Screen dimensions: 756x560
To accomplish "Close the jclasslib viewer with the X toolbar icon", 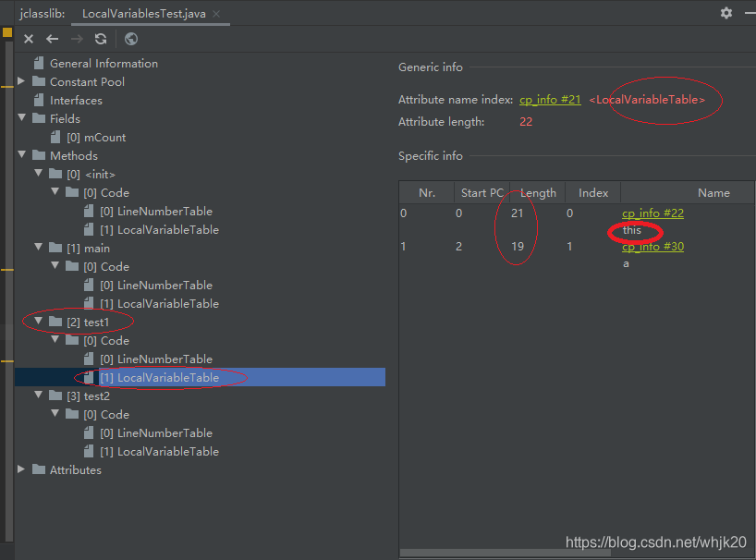I will coord(29,39).
